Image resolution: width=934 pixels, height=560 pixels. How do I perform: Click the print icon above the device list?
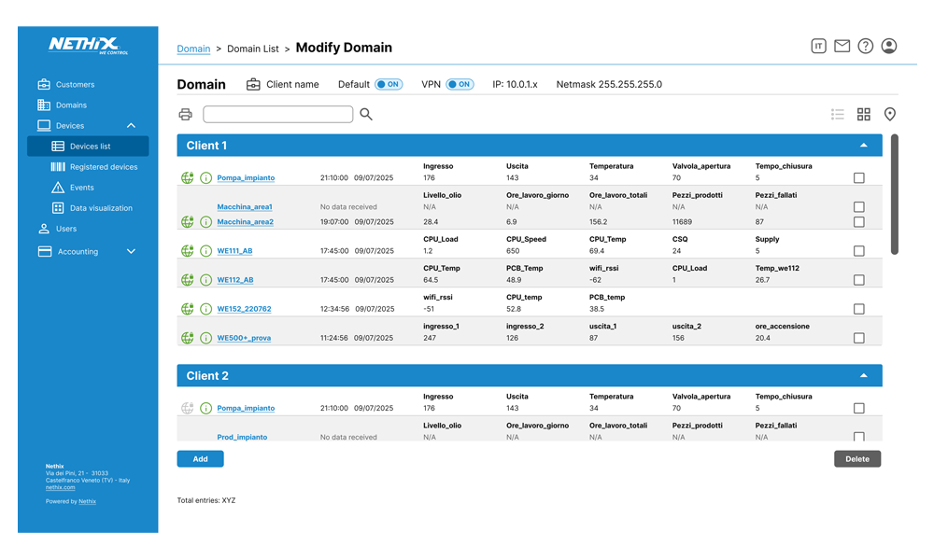click(185, 114)
